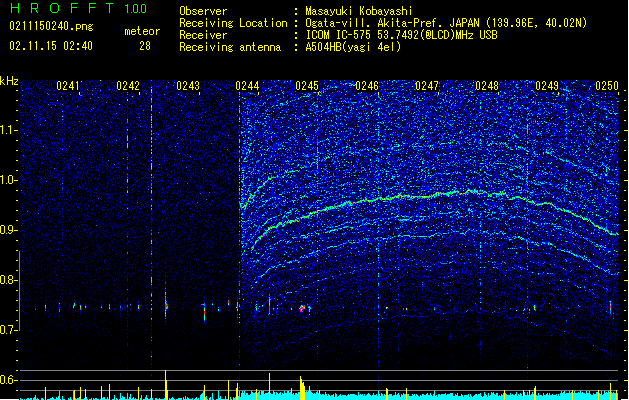This screenshot has width=629, height=400.
Task: Click the 0244 time marker
Action: (x=248, y=86)
